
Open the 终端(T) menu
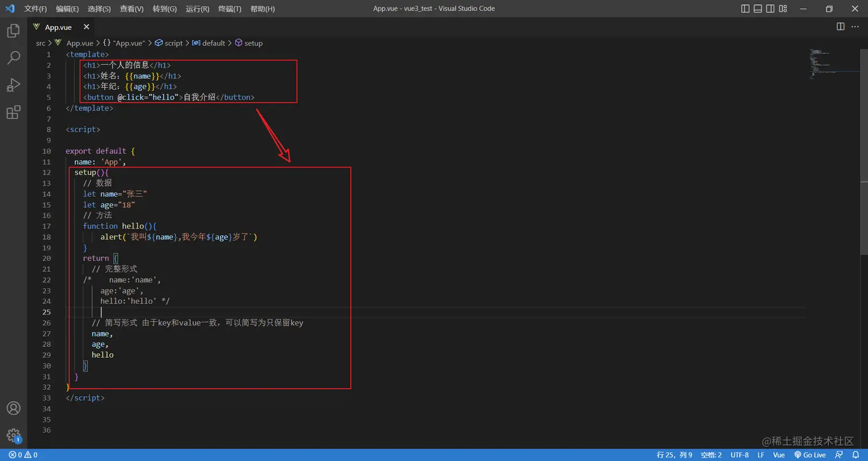pyautogui.click(x=230, y=9)
